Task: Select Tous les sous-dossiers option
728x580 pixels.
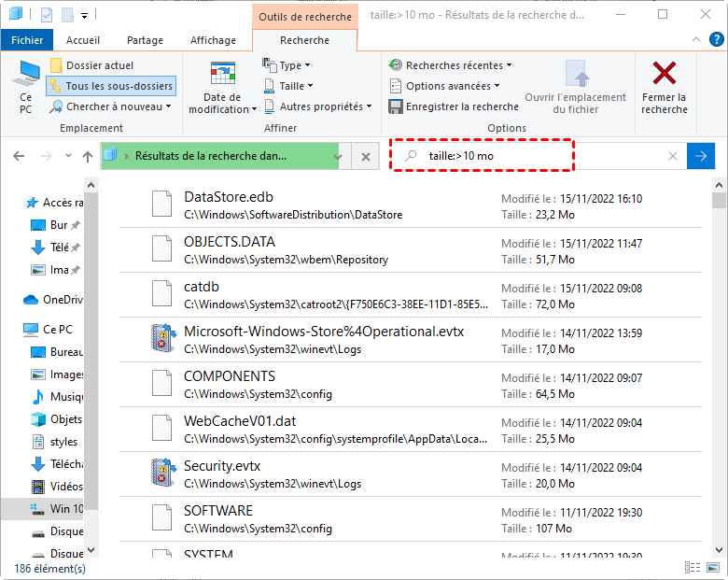Action: (111, 86)
